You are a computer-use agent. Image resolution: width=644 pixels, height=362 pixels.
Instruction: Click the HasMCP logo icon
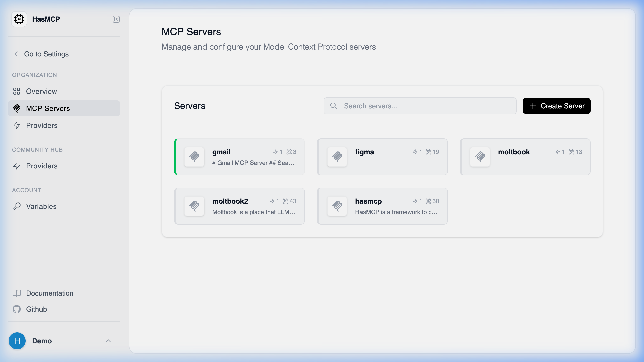tap(19, 19)
